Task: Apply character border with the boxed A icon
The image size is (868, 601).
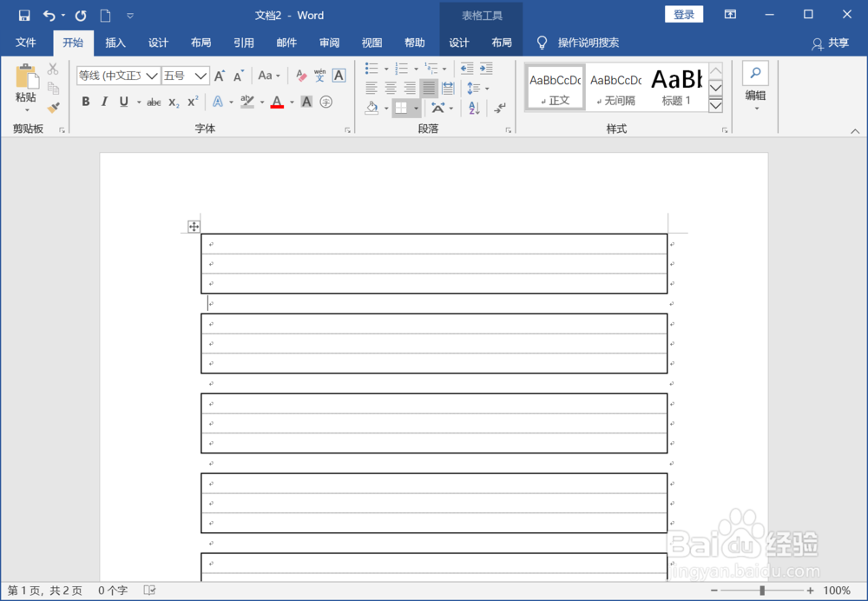Action: [339, 76]
